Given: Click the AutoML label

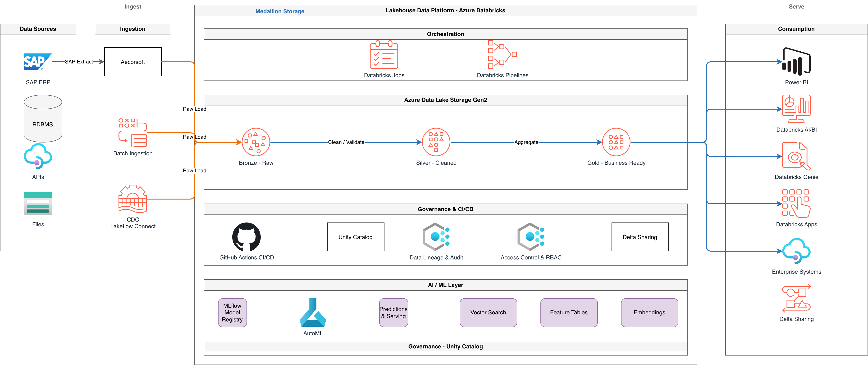Looking at the screenshot, I should (x=313, y=333).
